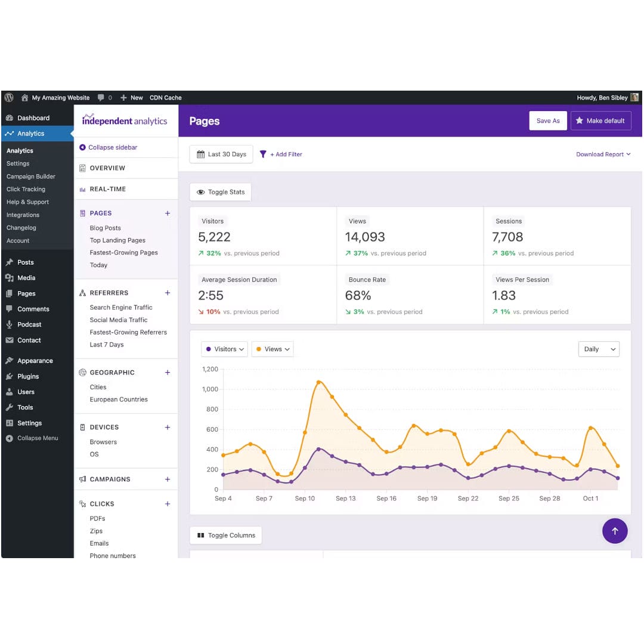
Task: Click Ben Sibley's profile avatar
Action: click(634, 98)
